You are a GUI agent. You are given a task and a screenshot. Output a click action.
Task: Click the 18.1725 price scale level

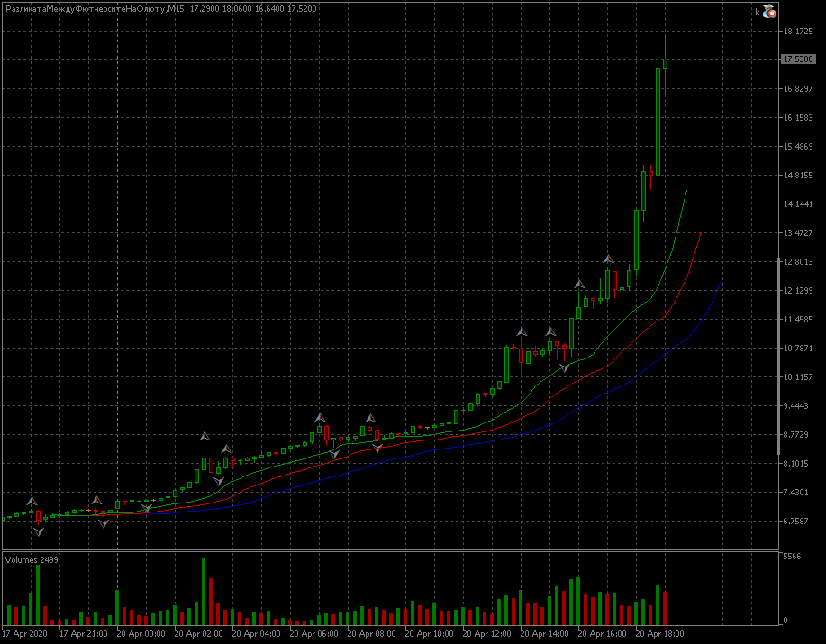(x=798, y=32)
